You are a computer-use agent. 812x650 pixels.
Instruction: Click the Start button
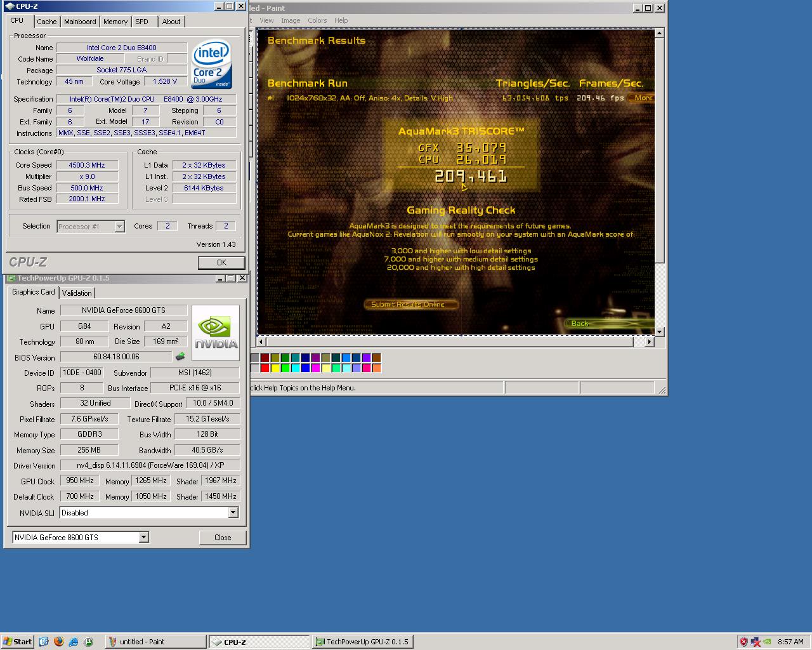pos(18,642)
